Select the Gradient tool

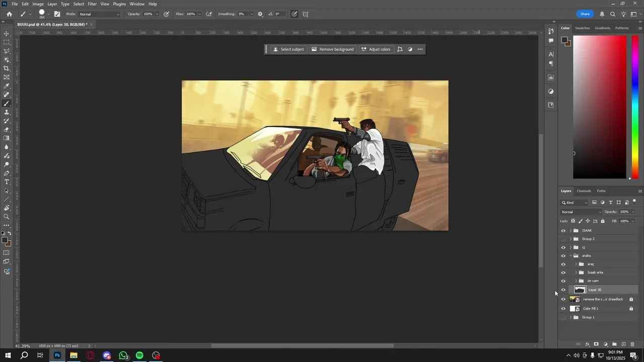7,138
